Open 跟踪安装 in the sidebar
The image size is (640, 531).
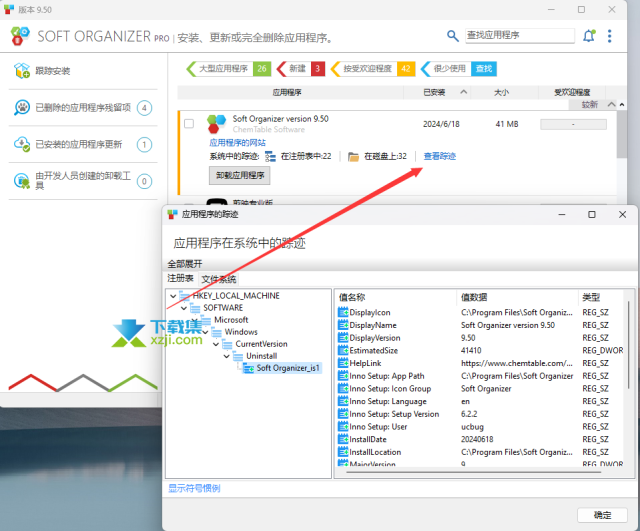pos(82,71)
